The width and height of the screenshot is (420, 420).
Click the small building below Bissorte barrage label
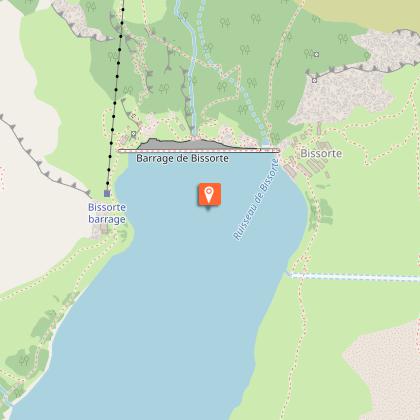104,229
